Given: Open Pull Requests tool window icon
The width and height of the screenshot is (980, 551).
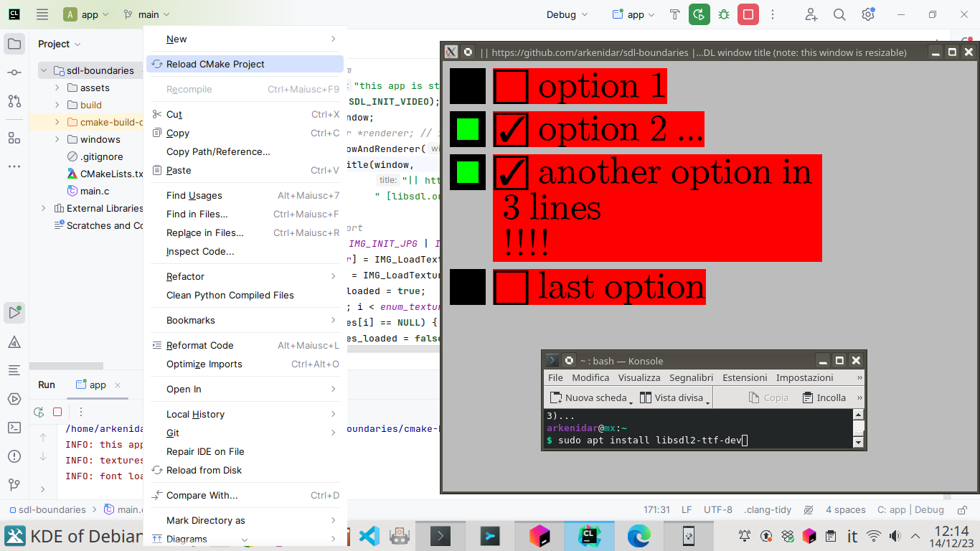Looking at the screenshot, I should pyautogui.click(x=14, y=101).
